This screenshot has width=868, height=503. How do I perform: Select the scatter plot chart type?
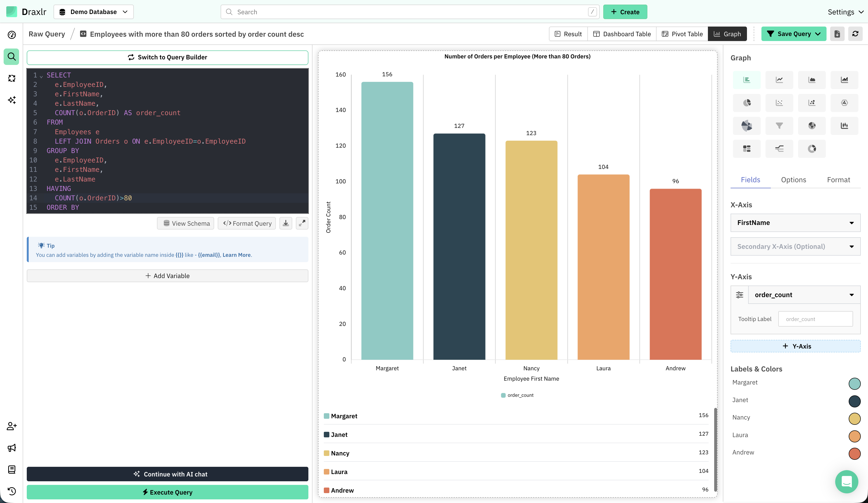point(779,103)
